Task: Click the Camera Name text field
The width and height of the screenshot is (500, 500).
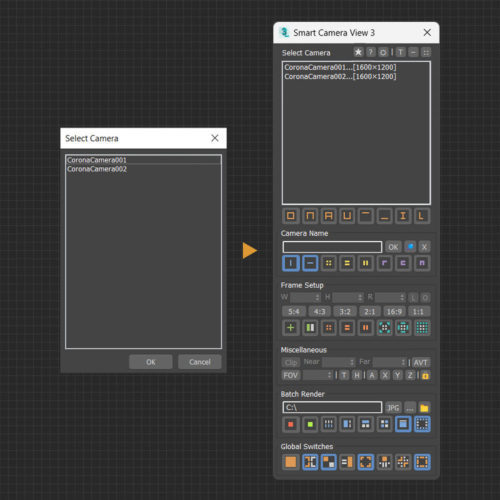Action: pos(332,247)
